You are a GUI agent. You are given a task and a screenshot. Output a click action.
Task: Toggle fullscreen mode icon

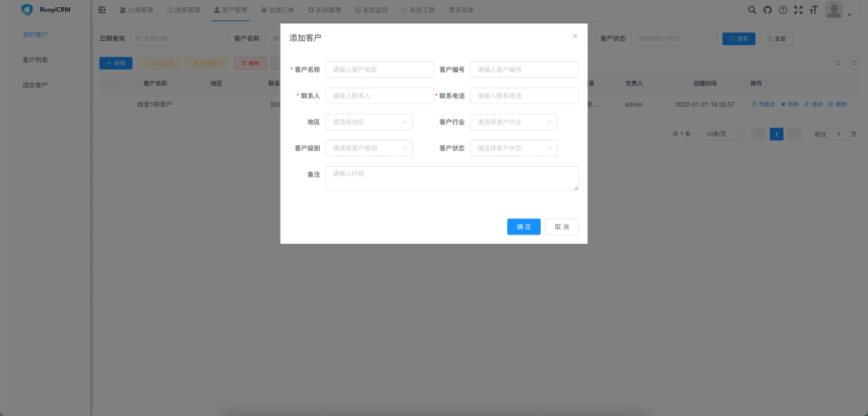(798, 10)
